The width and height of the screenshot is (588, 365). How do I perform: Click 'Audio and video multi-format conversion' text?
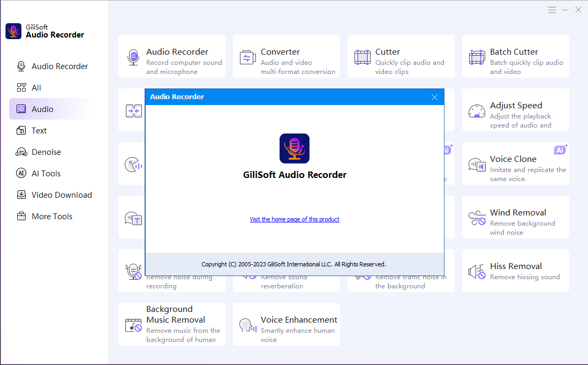[298, 67]
